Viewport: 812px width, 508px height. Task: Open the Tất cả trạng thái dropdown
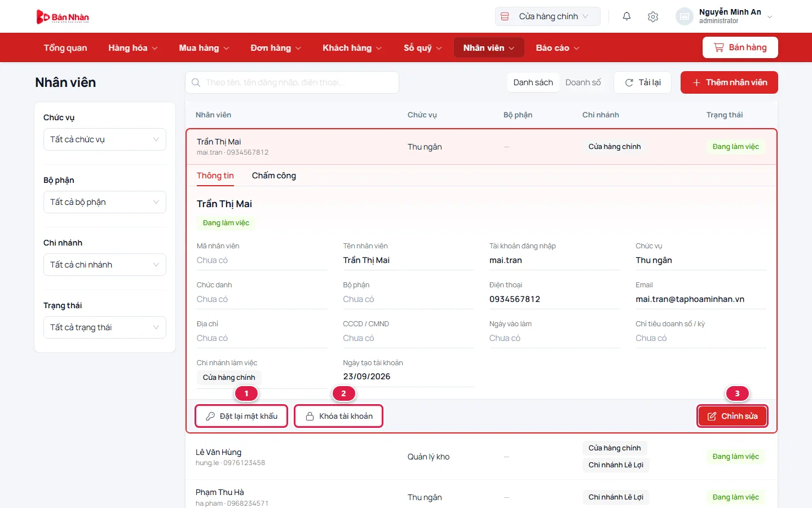click(105, 327)
